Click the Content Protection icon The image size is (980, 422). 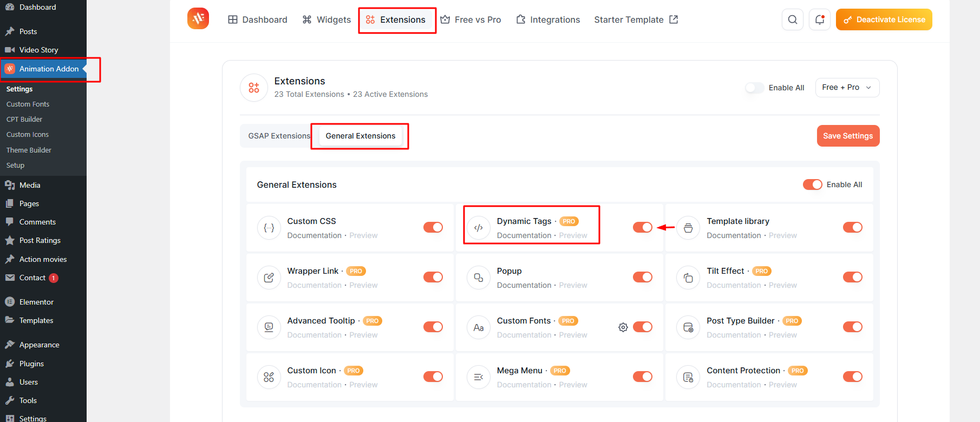[x=688, y=377]
